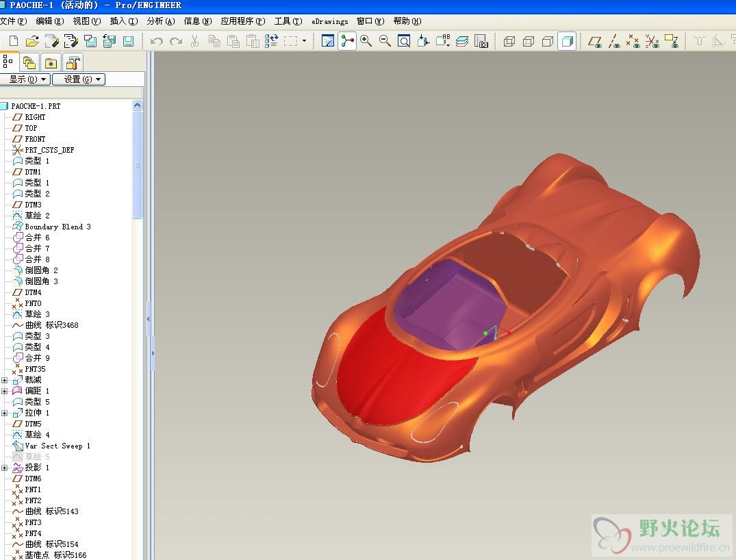Viewport: 736px width, 560px height.
Task: Open the 编辑 menu
Action: (50, 21)
